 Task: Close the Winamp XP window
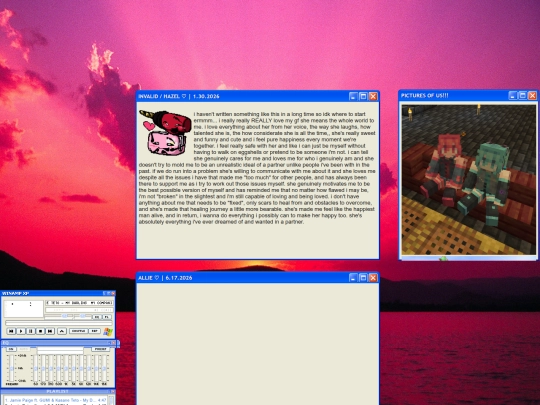pos(113,293)
